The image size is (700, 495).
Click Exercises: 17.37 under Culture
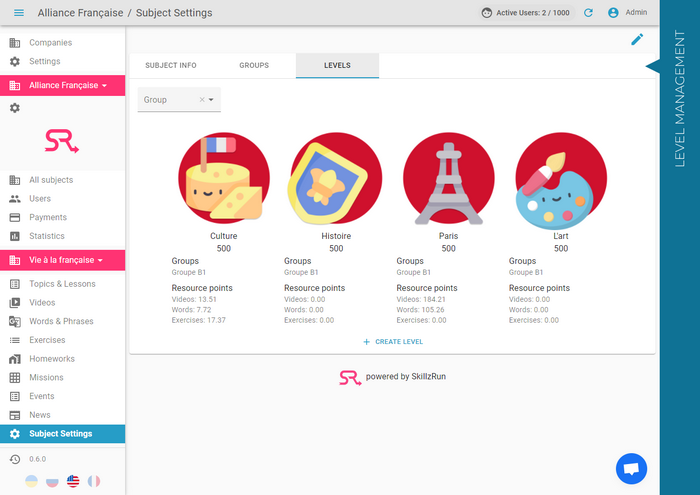pyautogui.click(x=199, y=320)
